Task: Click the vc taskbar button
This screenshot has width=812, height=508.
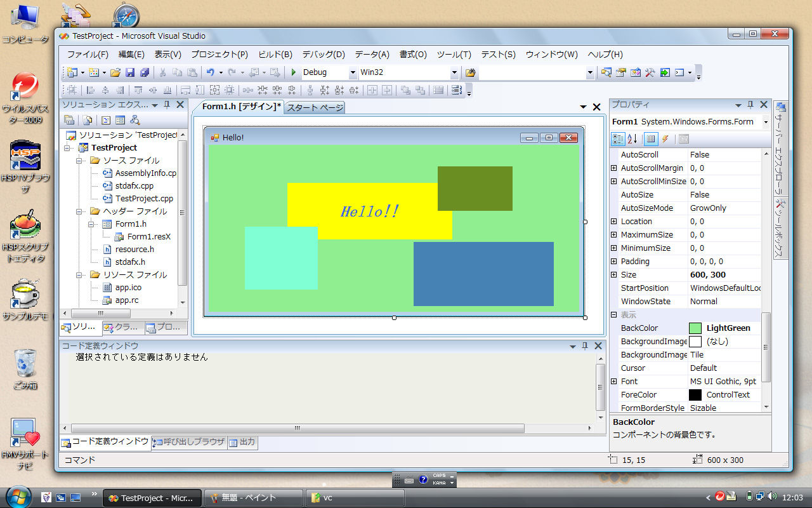Action: click(x=355, y=498)
